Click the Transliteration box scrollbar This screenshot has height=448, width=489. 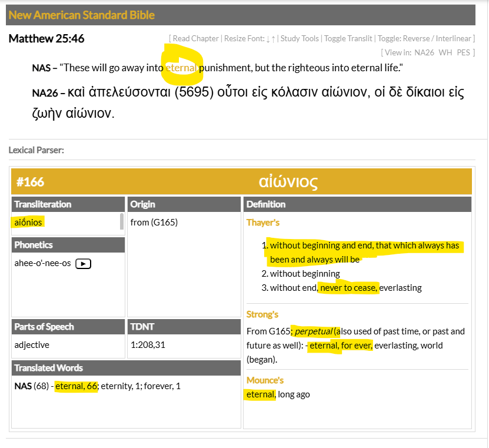tap(122, 221)
